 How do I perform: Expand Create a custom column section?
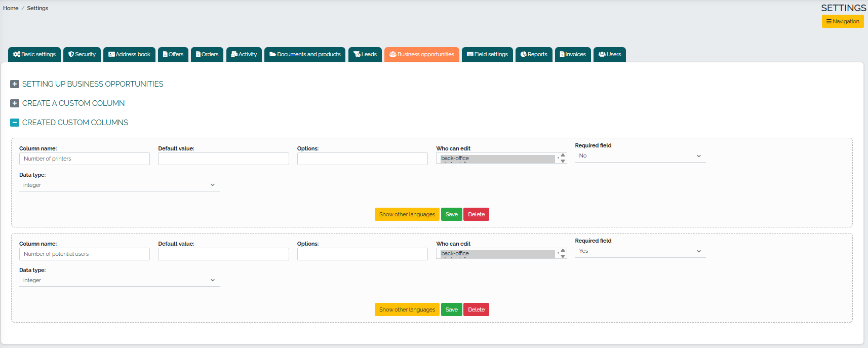point(15,103)
